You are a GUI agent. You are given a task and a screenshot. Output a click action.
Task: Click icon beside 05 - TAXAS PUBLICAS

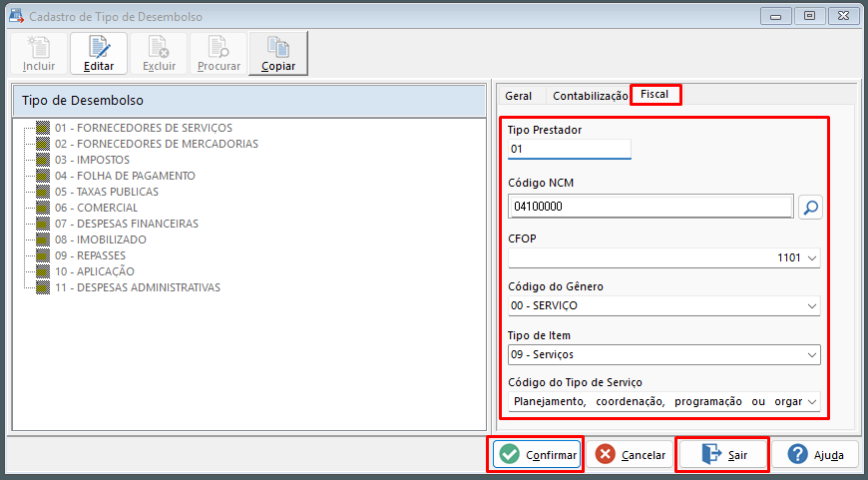click(x=43, y=192)
